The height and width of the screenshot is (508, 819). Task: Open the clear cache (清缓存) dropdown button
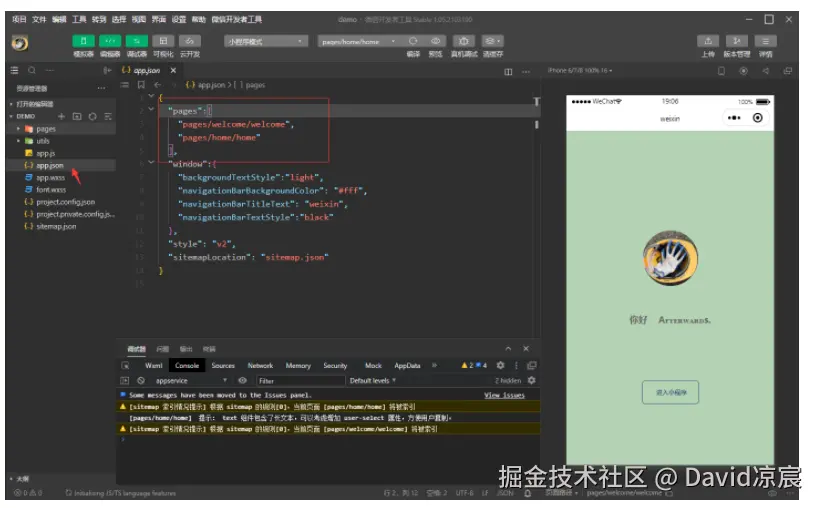pyautogui.click(x=492, y=41)
